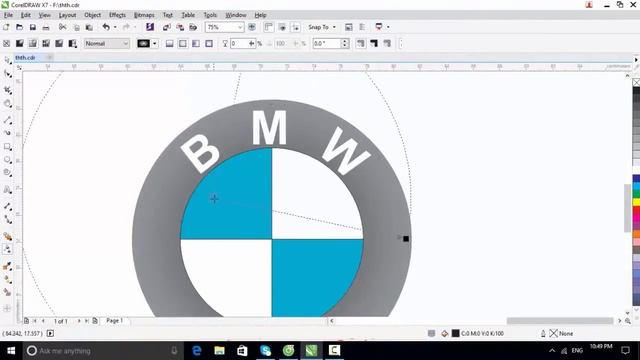
Task: Choose Uniform Transparency option
Action: [x=19, y=43]
